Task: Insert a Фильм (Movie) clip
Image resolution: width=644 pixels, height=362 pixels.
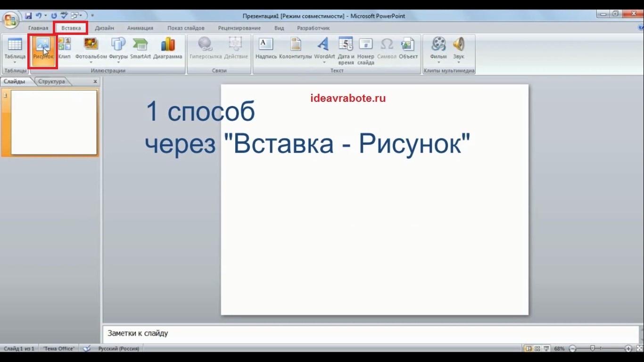Action: point(438,49)
